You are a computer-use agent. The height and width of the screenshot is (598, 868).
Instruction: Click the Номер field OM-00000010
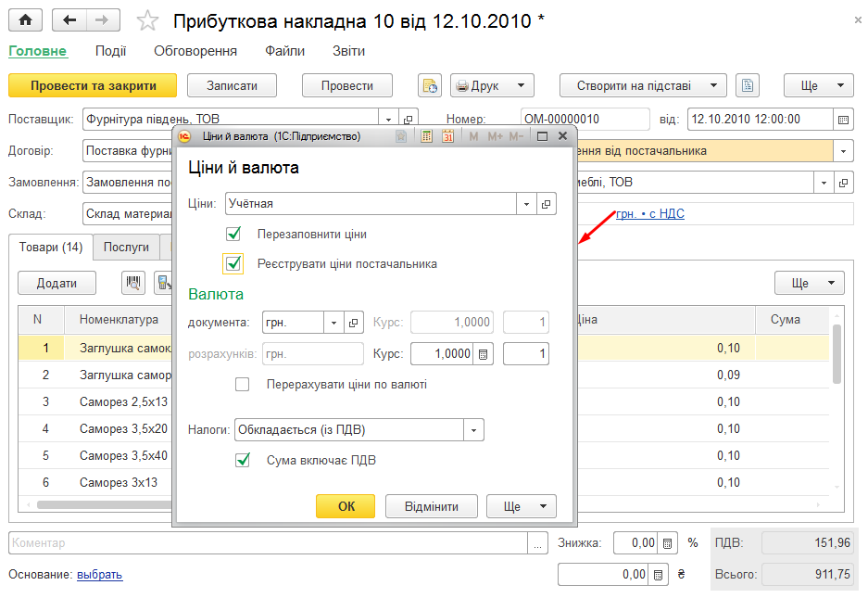click(x=585, y=120)
